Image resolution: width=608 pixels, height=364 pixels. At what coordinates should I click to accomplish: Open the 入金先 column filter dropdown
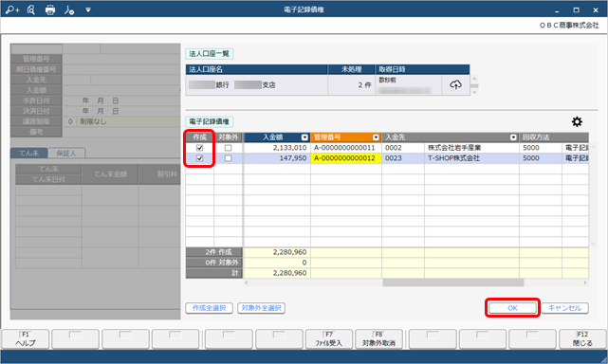coord(513,137)
